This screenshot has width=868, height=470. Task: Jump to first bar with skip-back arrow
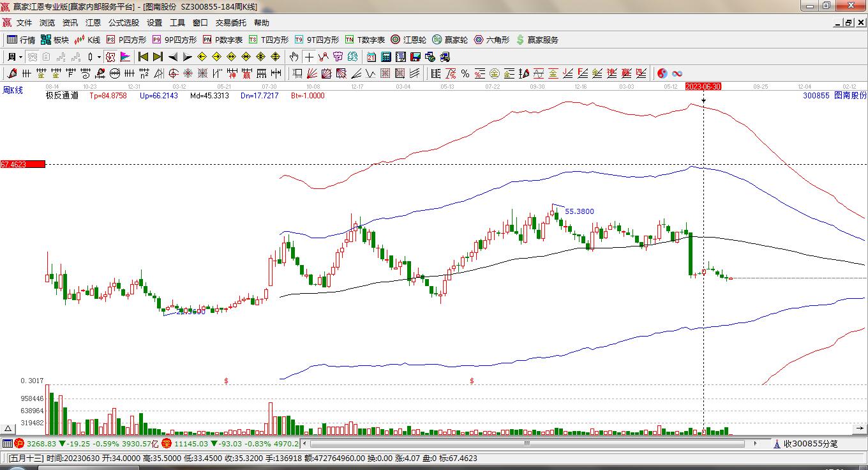(x=143, y=57)
